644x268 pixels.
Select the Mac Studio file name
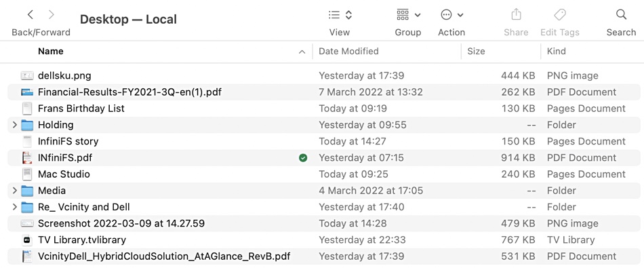coord(64,174)
